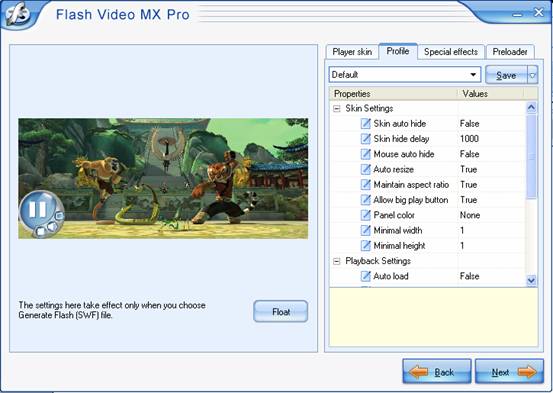This screenshot has height=393, width=553.
Task: Select the Playback Settings group label
Action: [378, 261]
